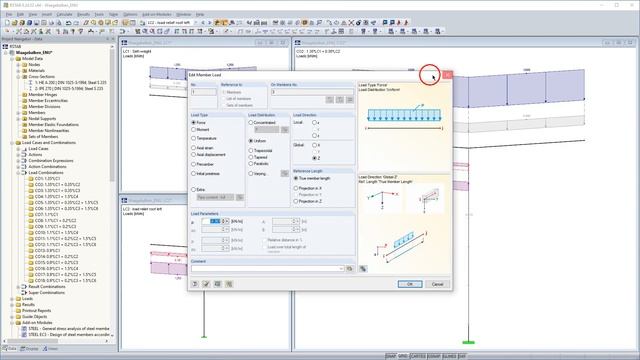Go to previous load case arrow
Viewport: 640px width, 360px height.
coord(203,23)
